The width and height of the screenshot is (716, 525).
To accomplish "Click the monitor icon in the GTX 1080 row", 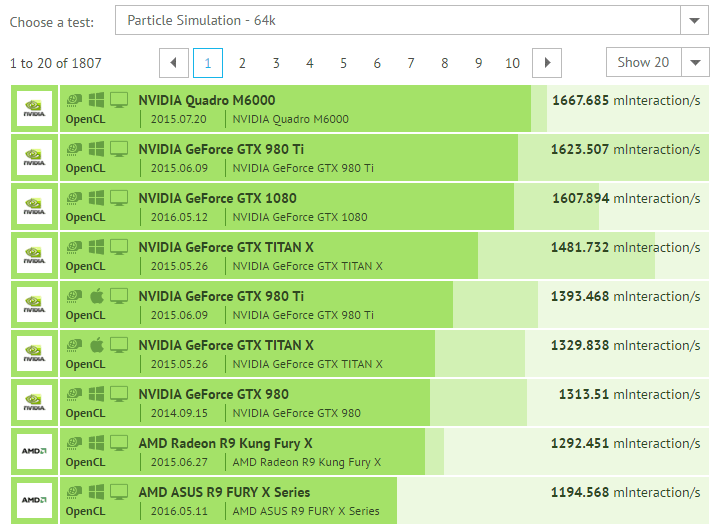I will pos(119,198).
